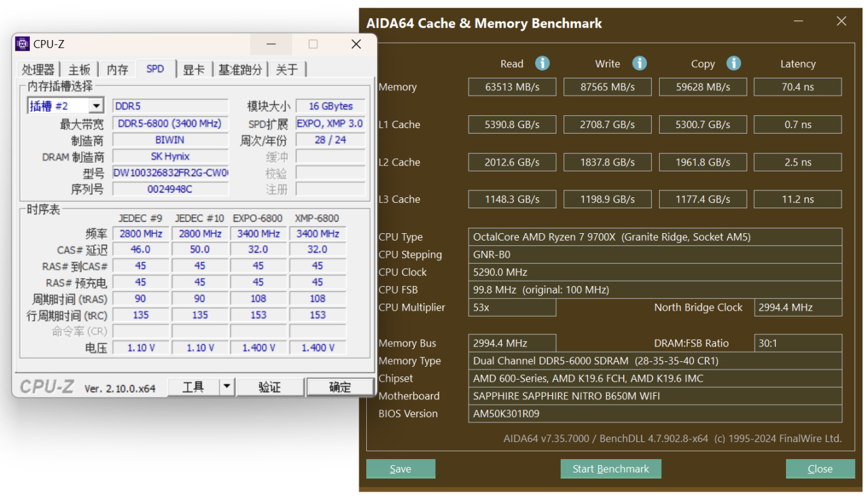Expand the 工具 dropdown arrow in CPU-Z
This screenshot has height=501, width=868.
[x=227, y=387]
